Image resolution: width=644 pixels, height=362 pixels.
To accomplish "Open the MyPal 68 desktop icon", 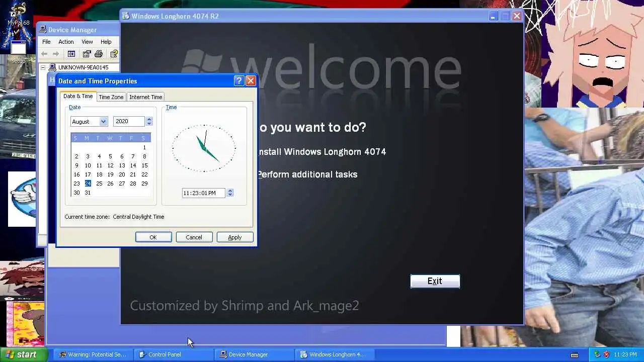I will point(18,15).
